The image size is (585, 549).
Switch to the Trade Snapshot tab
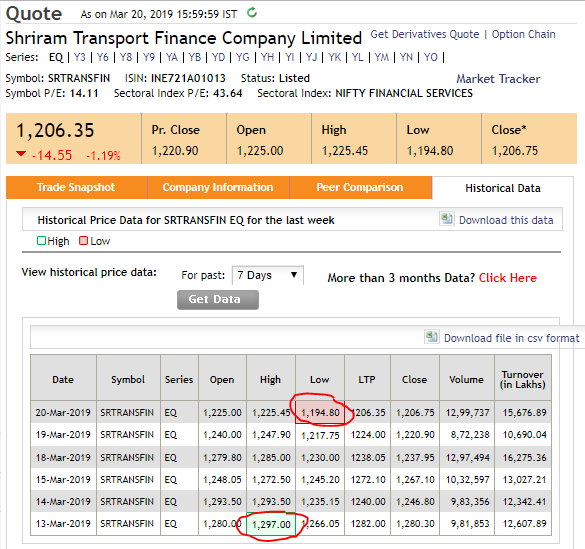tap(76, 187)
